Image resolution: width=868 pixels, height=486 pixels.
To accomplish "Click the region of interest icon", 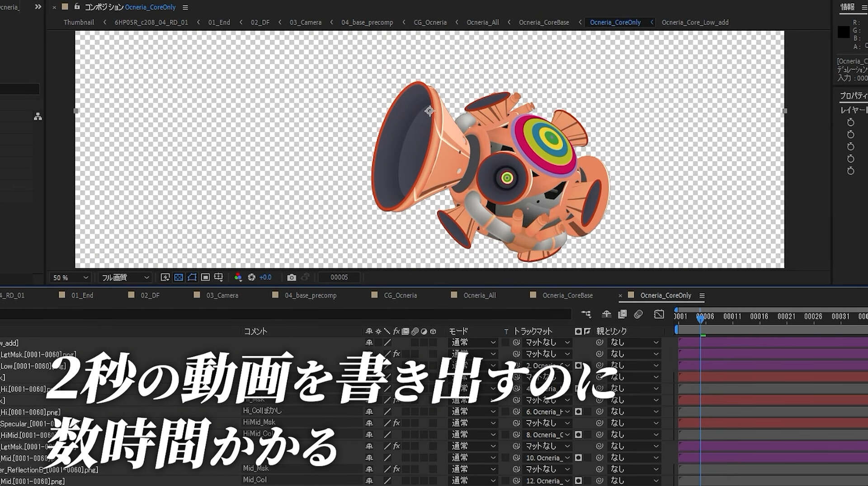I will [x=205, y=277].
